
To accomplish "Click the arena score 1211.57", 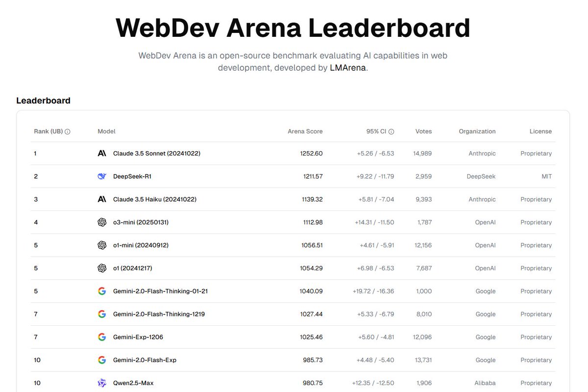I will point(313,176).
